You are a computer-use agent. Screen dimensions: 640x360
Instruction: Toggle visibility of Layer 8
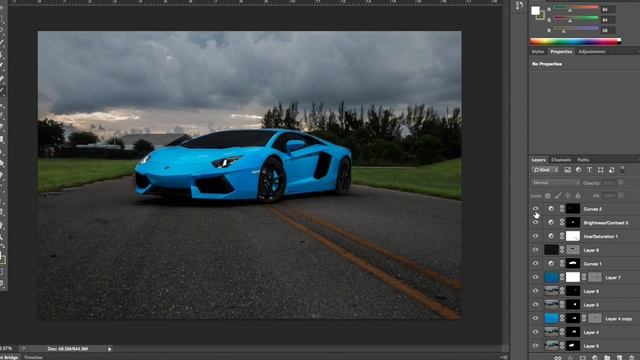coord(535,250)
